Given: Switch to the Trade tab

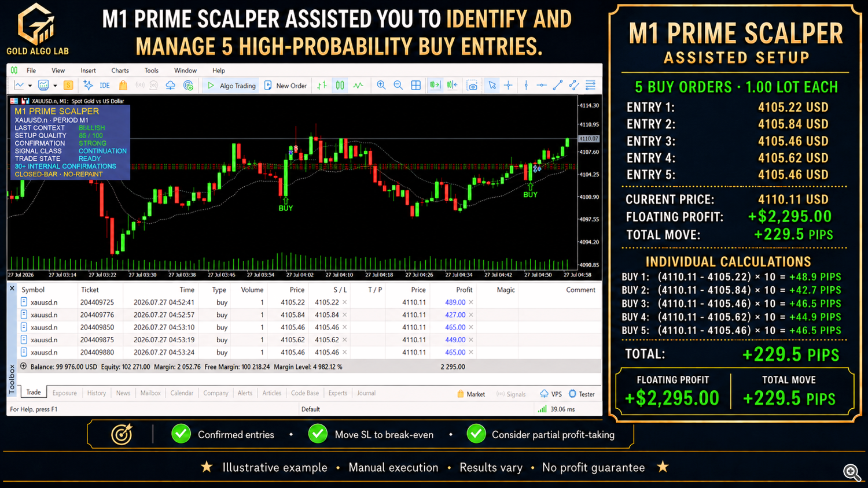Looking at the screenshot, I should (x=34, y=393).
